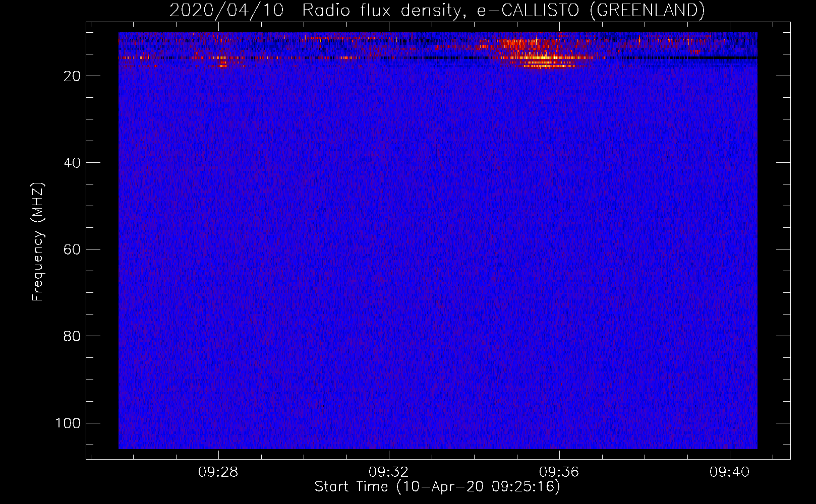This screenshot has height=504, width=816.
Task: Click the 60 MHz frequency tick label
Action: pos(72,249)
